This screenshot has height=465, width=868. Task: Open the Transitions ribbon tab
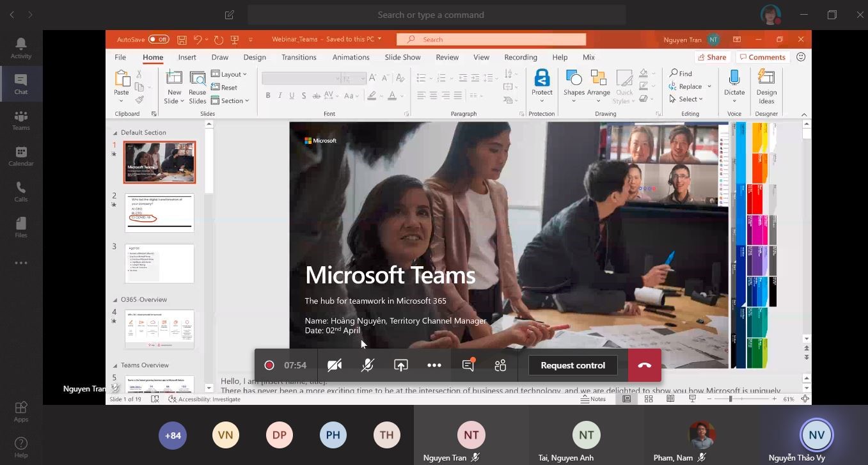tap(299, 57)
